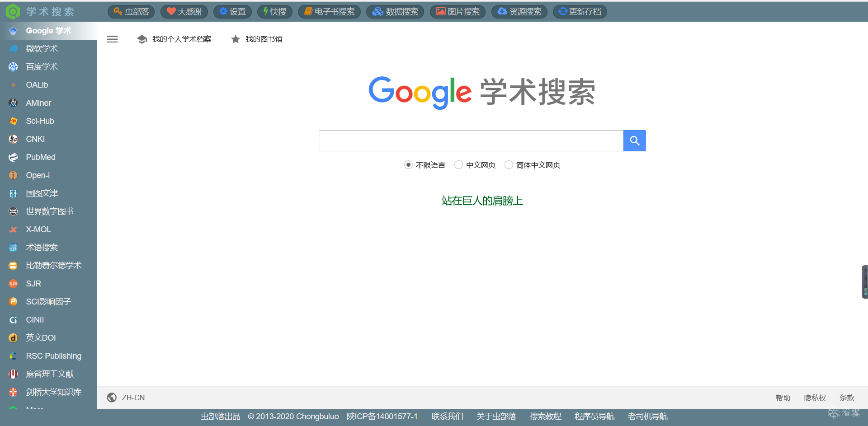Image resolution: width=868 pixels, height=426 pixels.
Task: Click the 更新存档 button
Action: point(580,12)
